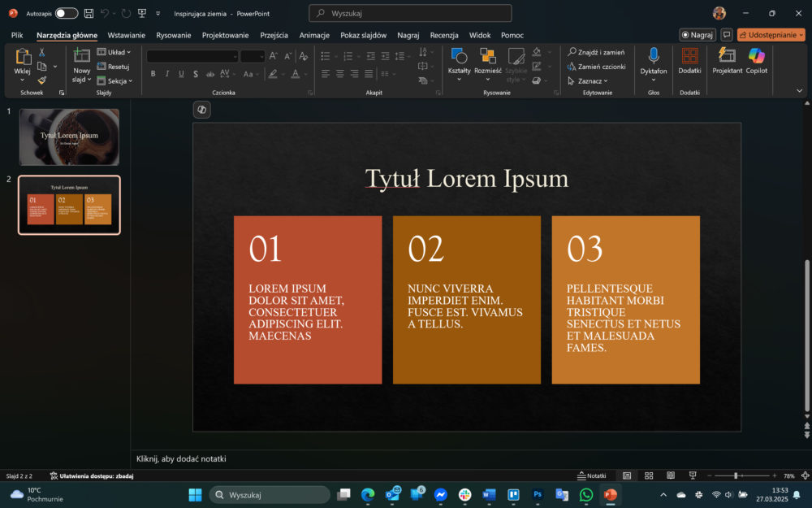Switch to the Recenzja tab

(444, 35)
